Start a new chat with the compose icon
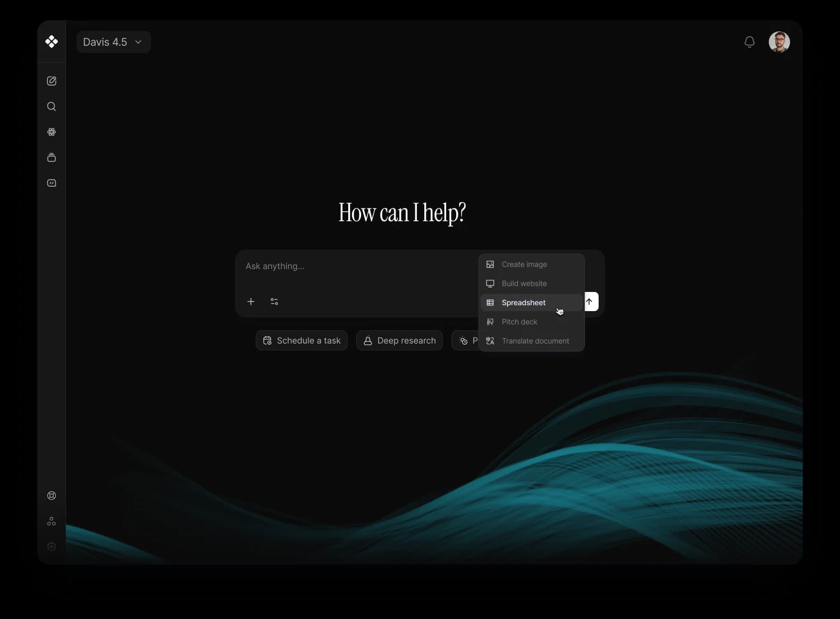This screenshot has width=840, height=619. coord(52,81)
